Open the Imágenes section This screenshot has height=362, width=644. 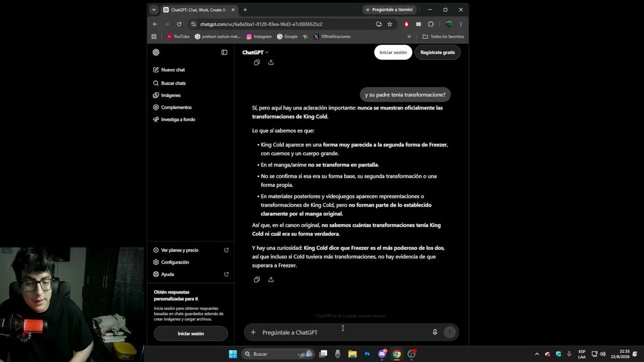point(191,95)
